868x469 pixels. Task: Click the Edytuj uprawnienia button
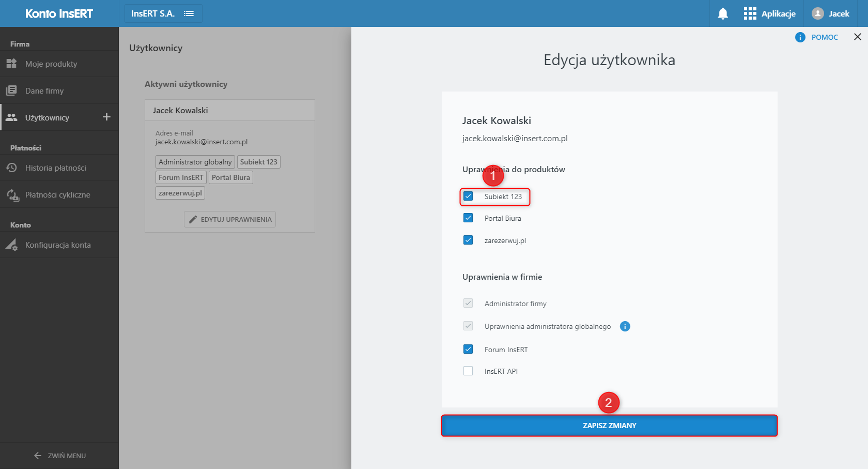[x=230, y=219]
